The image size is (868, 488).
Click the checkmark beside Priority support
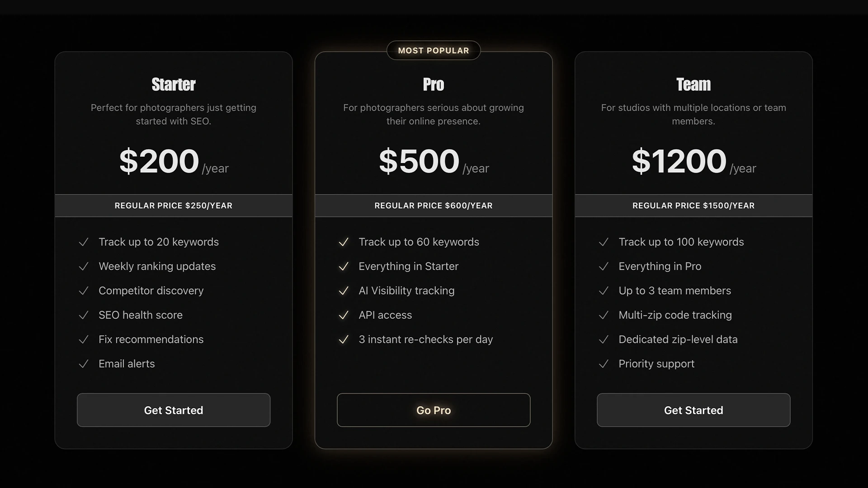[x=604, y=364]
